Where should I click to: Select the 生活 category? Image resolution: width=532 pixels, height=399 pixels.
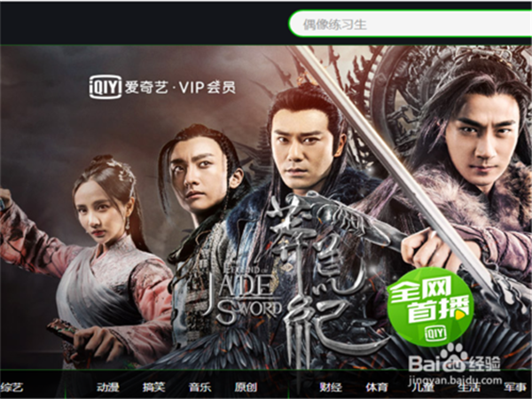pos(469,387)
